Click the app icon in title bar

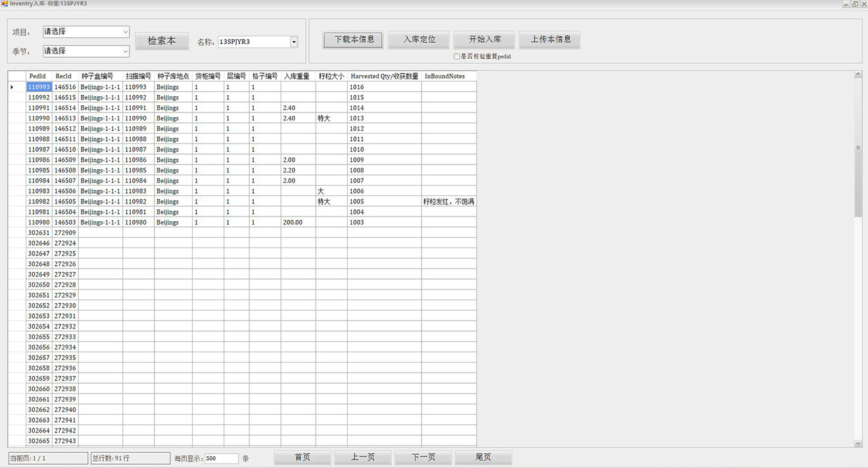tap(5, 4)
